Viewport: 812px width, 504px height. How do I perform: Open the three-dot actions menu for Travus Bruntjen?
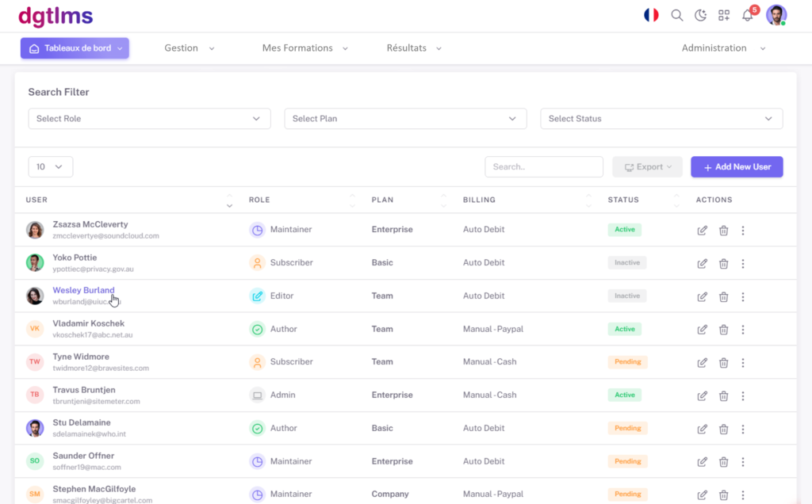click(743, 395)
